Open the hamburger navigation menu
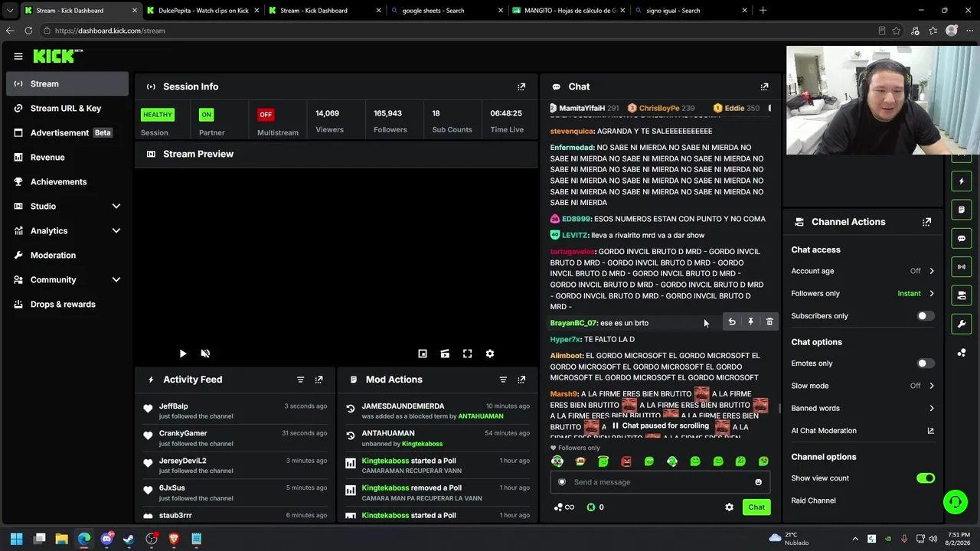The height and width of the screenshot is (551, 980). click(x=18, y=56)
